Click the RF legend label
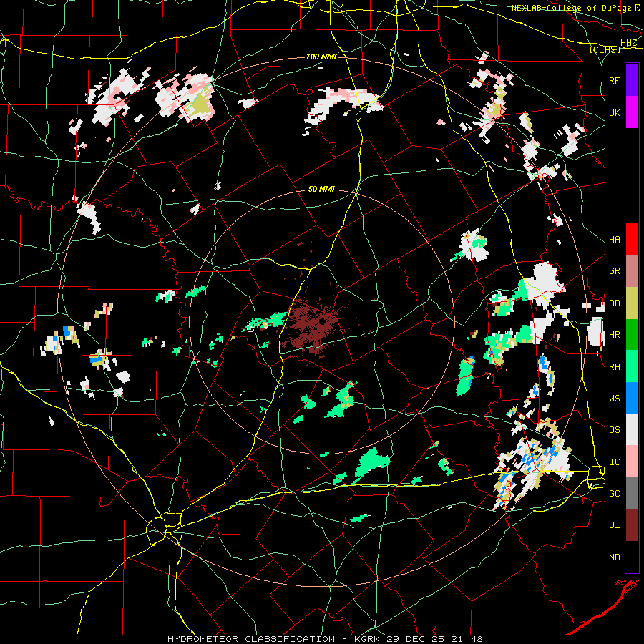 (x=614, y=80)
